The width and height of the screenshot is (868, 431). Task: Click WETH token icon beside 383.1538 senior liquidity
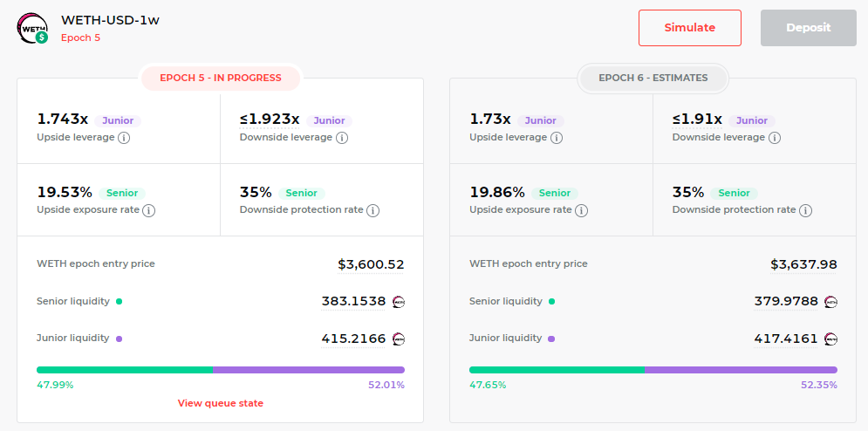399,302
